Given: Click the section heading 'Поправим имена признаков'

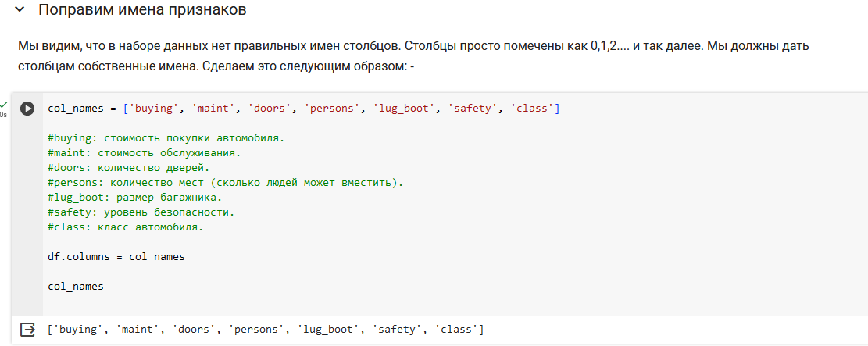Looking at the screenshot, I should pos(142,10).
